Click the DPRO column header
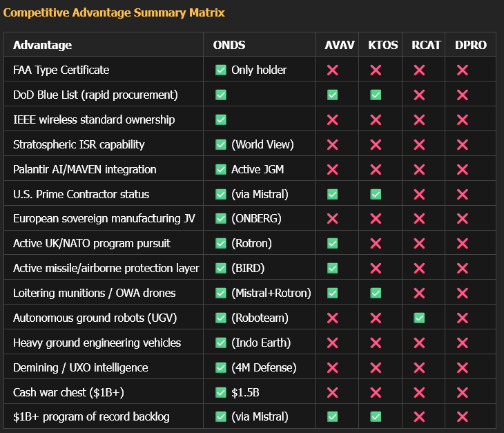This screenshot has width=504, height=433. pos(471,45)
